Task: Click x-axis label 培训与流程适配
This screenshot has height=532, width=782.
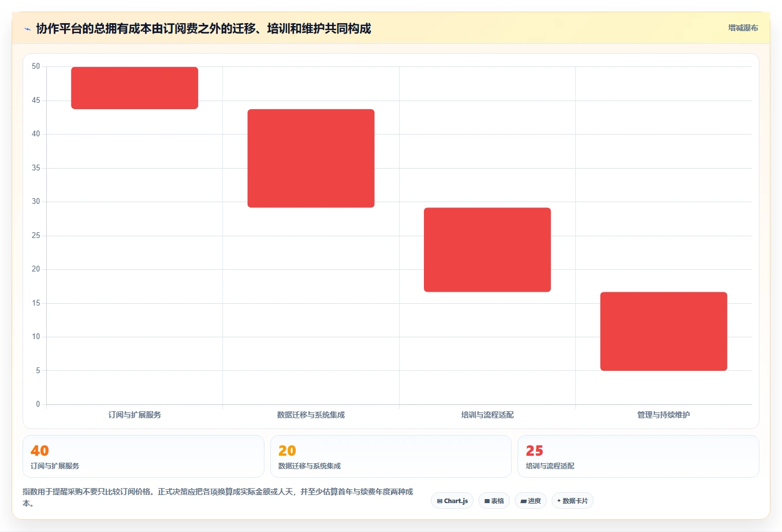Action: point(487,415)
